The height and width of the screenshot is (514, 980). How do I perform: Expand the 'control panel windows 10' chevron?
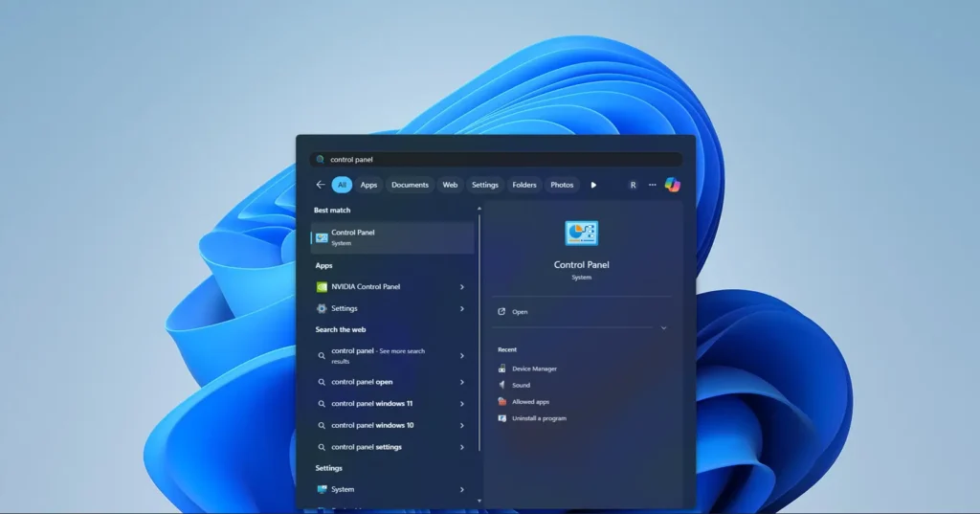pyautogui.click(x=462, y=425)
